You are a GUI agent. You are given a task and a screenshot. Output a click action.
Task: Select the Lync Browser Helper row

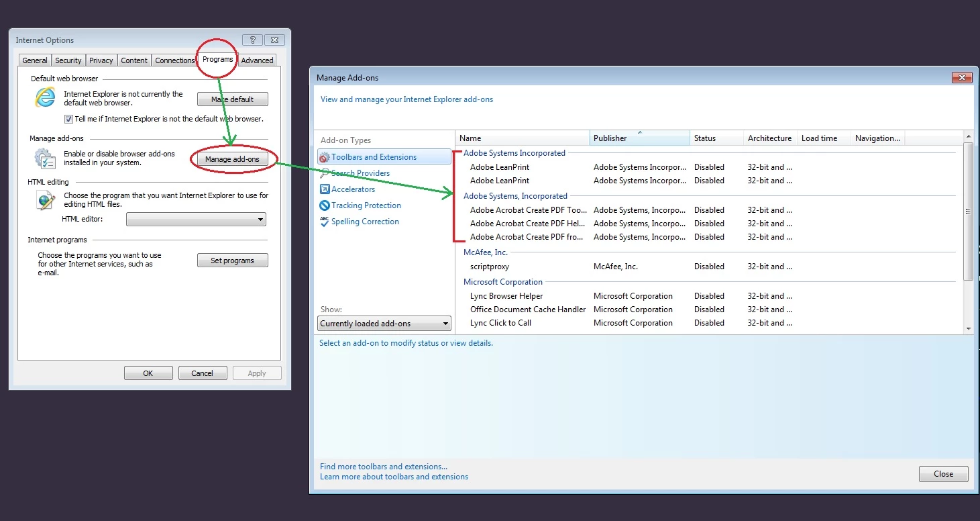(x=709, y=296)
